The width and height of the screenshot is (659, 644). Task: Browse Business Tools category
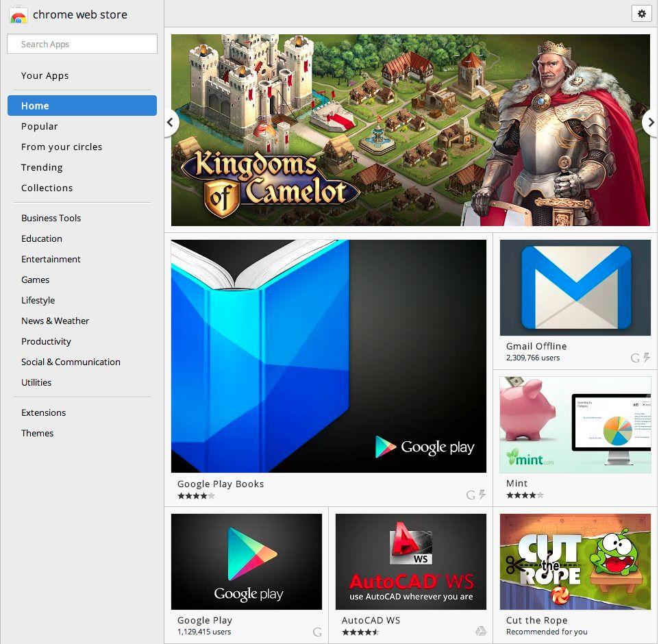(x=51, y=218)
